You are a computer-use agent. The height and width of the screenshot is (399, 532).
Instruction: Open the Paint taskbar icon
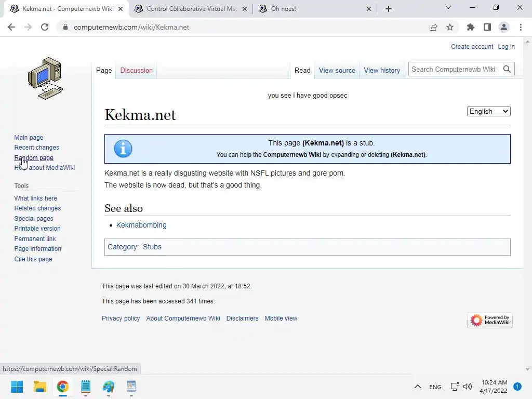click(109, 387)
